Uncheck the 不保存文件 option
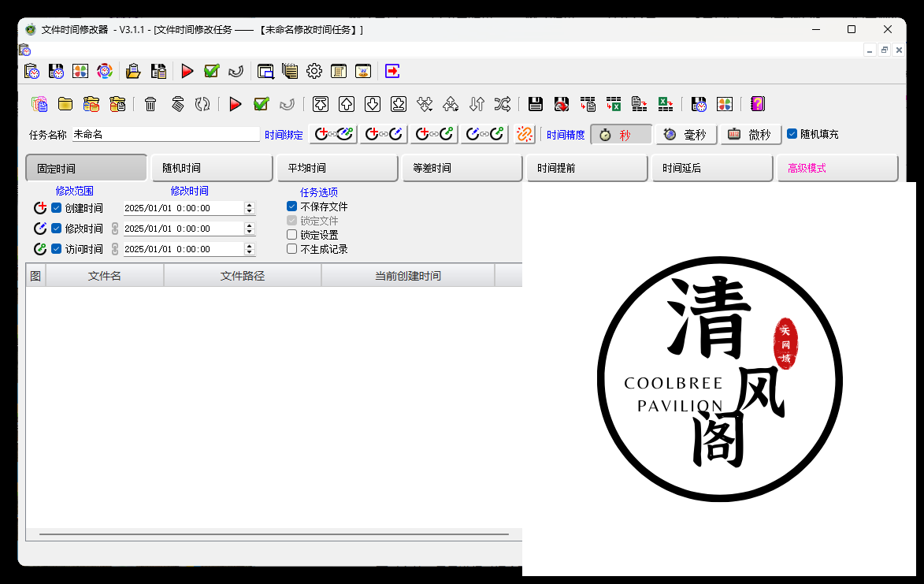 pyautogui.click(x=291, y=206)
